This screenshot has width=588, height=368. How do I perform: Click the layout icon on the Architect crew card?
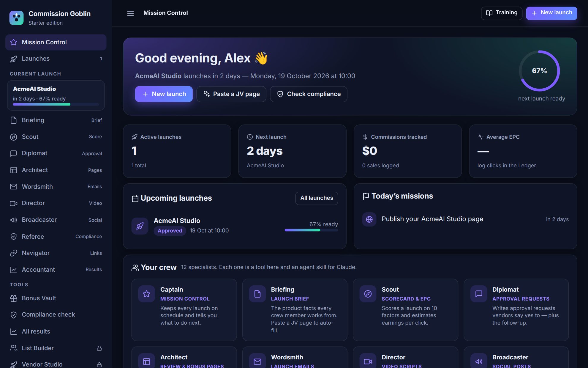coord(146,361)
